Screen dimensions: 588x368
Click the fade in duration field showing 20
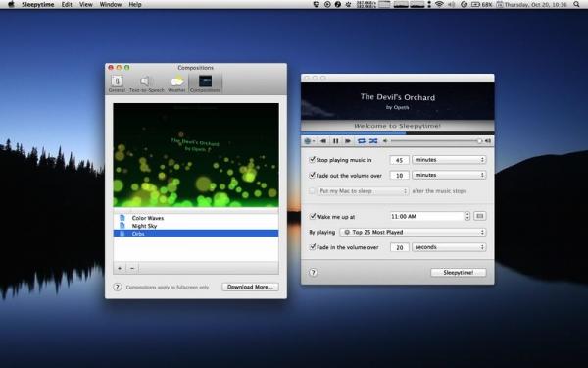[x=400, y=247]
